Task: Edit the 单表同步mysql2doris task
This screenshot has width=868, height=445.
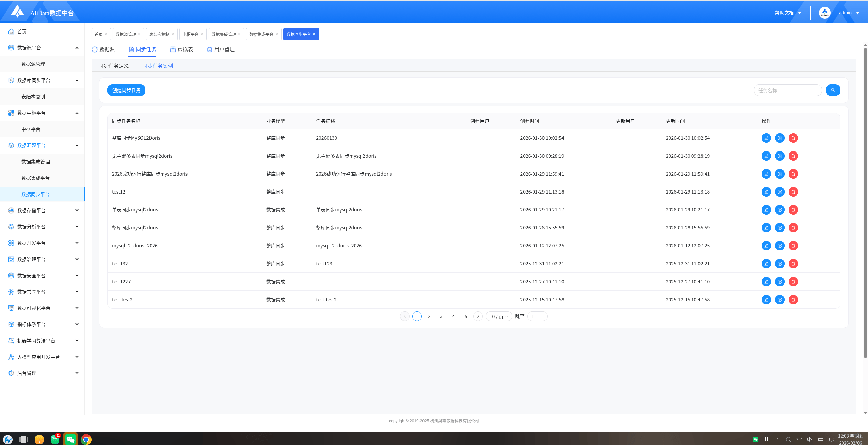Action: (x=766, y=210)
